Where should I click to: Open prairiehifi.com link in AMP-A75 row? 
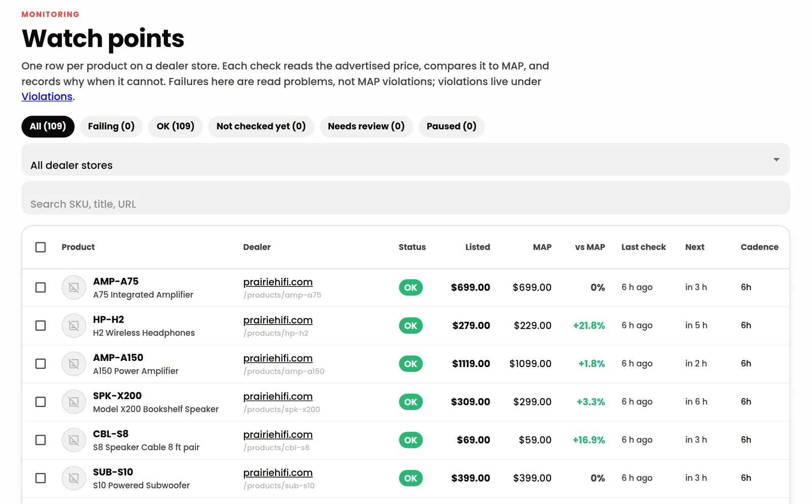(x=278, y=282)
